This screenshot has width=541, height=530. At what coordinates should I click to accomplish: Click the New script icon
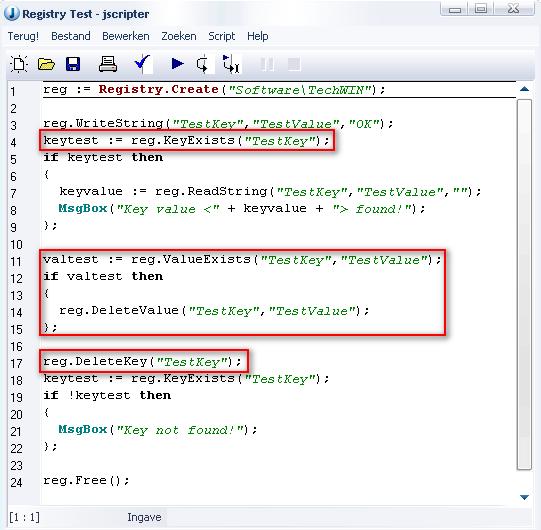(19, 64)
